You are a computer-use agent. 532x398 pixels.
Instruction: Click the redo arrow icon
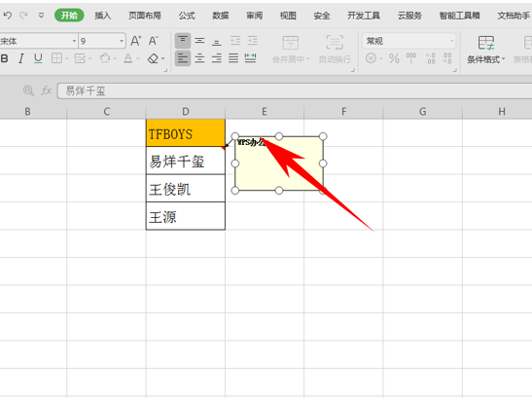click(x=23, y=16)
